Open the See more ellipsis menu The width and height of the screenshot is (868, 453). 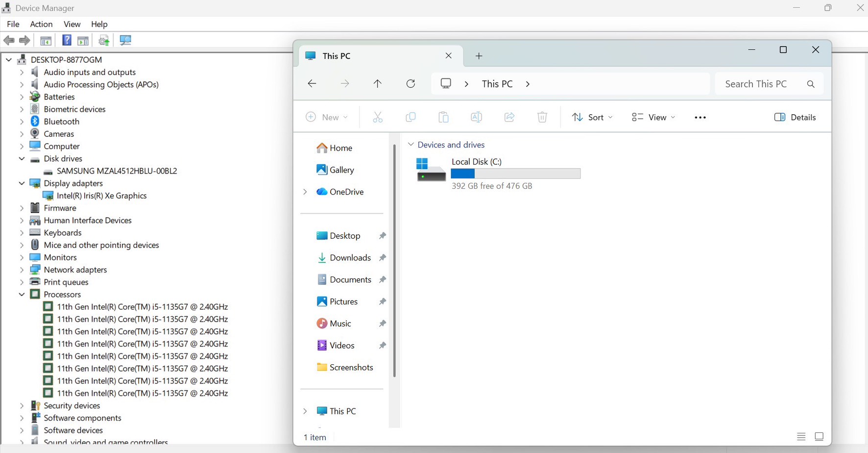pos(700,117)
